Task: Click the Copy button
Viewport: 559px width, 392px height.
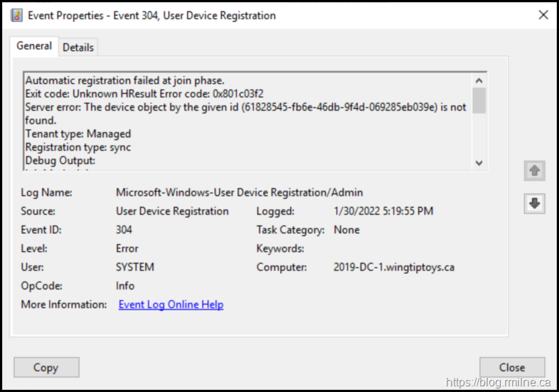Action: click(46, 367)
